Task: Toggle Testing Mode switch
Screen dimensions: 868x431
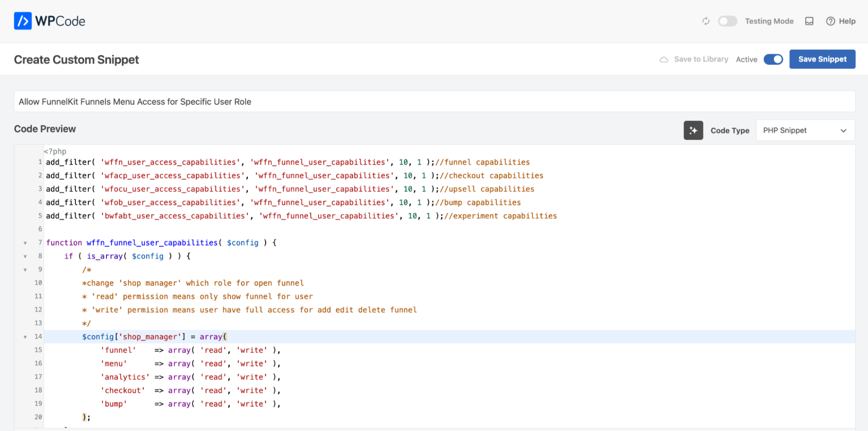Action: pos(727,21)
